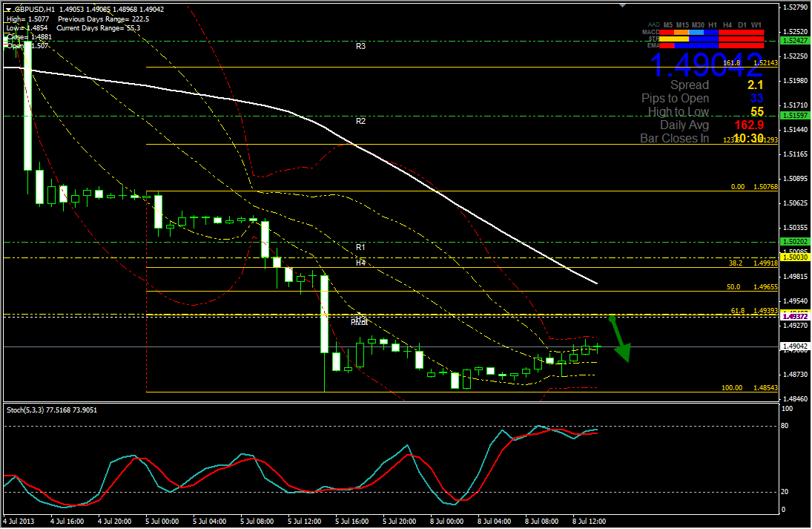Click the Fibonacci 100.00 level label

[732, 388]
